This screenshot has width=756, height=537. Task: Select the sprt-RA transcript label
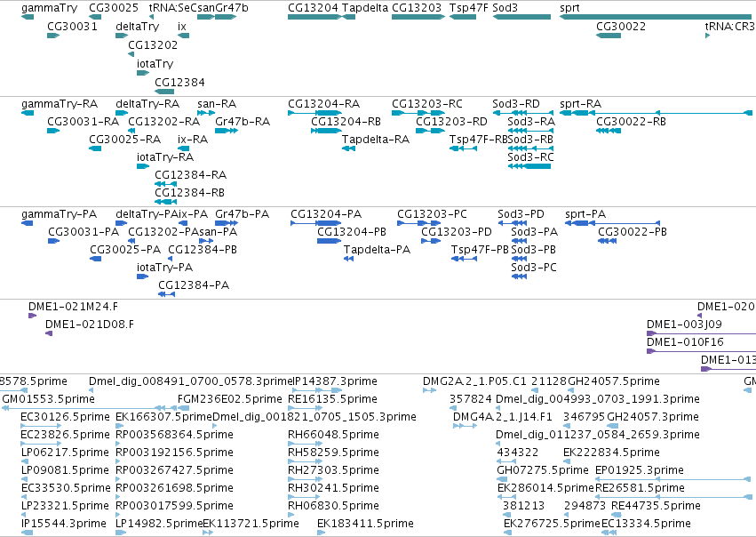click(580, 104)
